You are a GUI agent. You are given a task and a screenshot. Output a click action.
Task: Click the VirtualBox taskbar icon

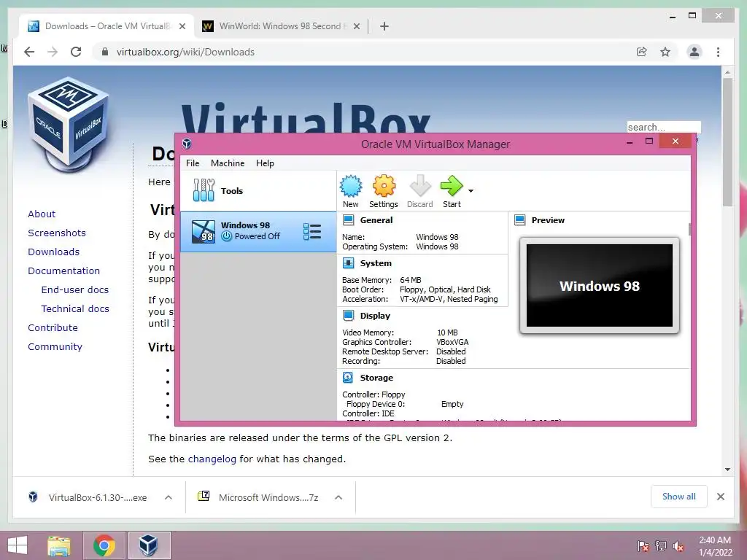coord(149,545)
